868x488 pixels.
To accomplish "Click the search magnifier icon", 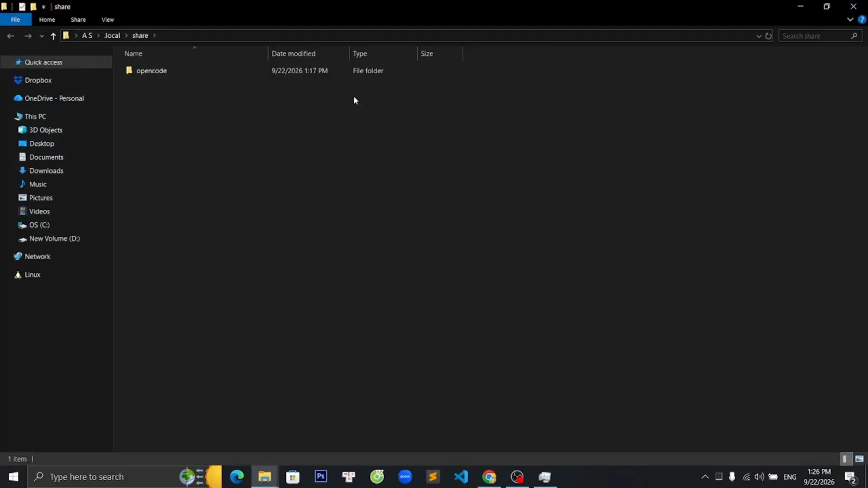I will tap(854, 36).
